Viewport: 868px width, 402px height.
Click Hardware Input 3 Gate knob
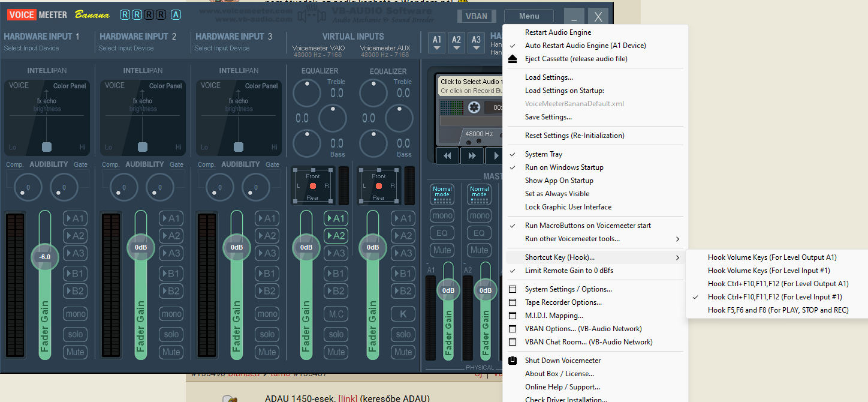(255, 187)
